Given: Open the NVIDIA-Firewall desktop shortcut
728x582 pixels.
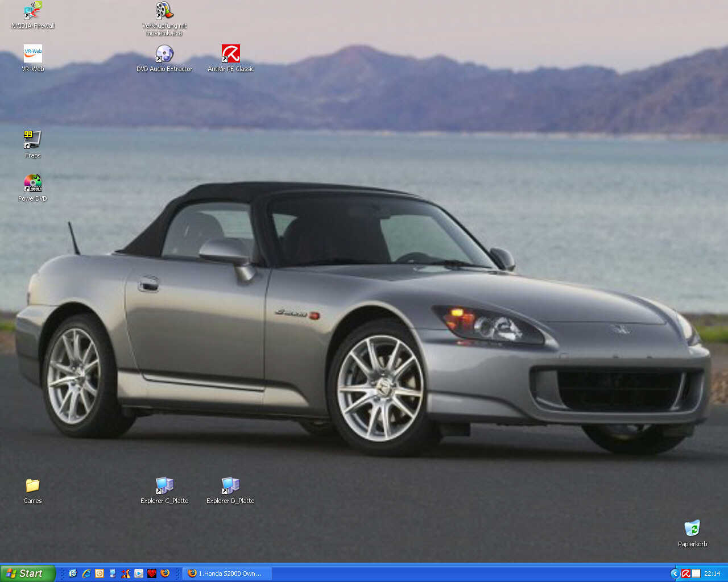Looking at the screenshot, I should [x=33, y=11].
